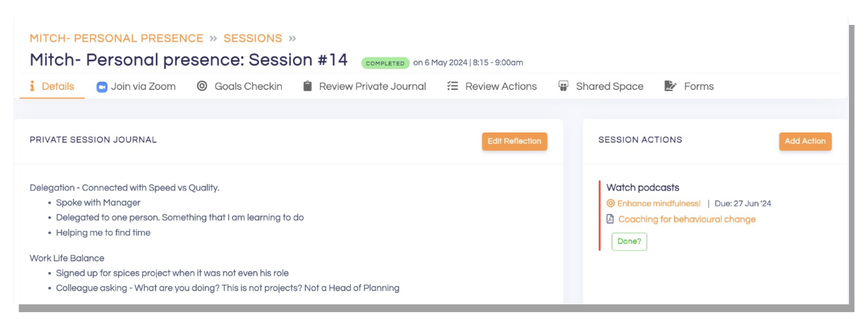The width and height of the screenshot is (868, 324).
Task: Click the Zoom camera icon in the tab bar
Action: (x=102, y=87)
